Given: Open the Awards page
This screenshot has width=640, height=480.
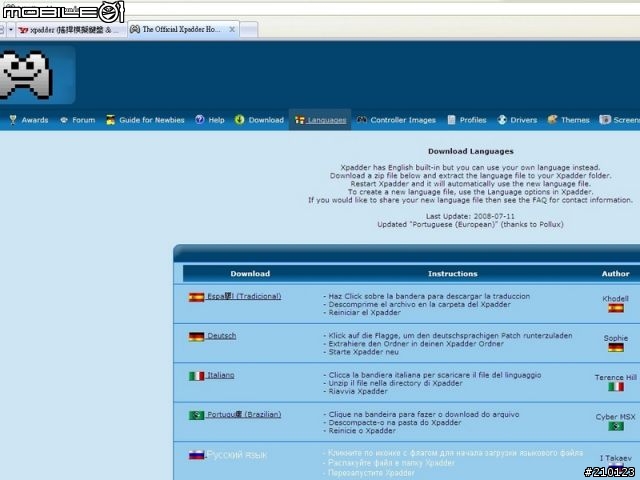Looking at the screenshot, I should point(35,120).
